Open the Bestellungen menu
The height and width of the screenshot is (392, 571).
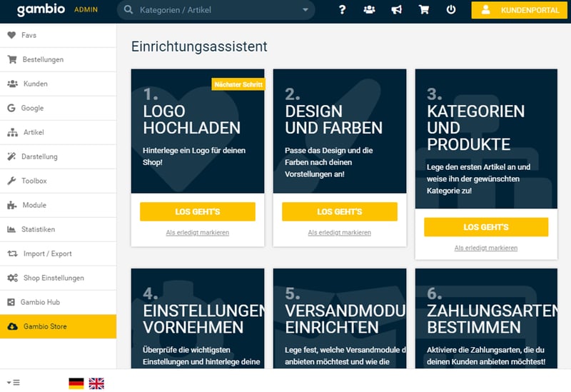(59, 59)
